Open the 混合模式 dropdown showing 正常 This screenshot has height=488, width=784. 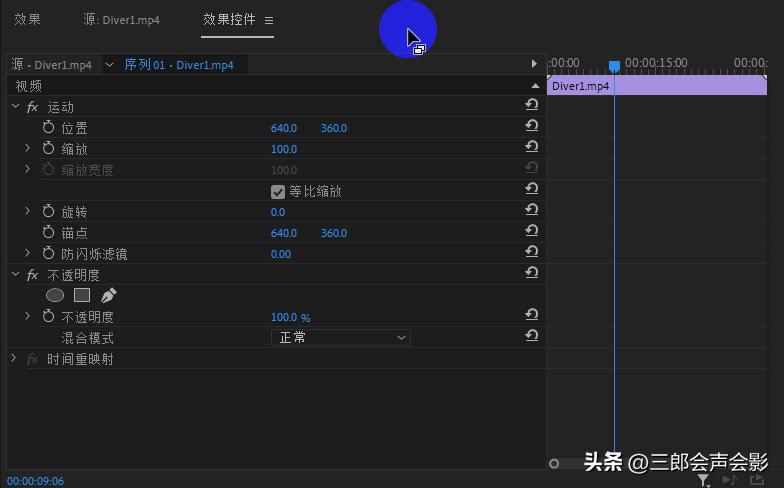click(x=340, y=338)
